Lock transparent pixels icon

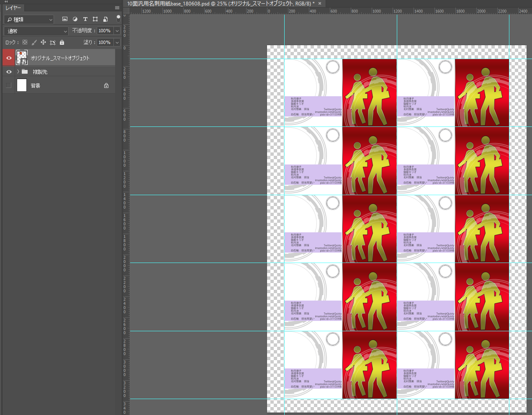[x=25, y=42]
